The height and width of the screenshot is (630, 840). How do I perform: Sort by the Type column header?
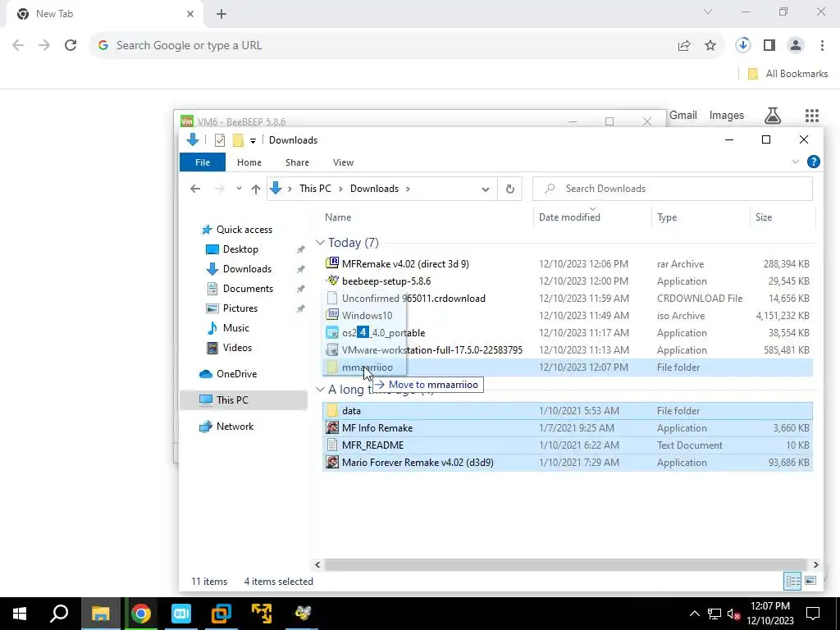tap(667, 217)
